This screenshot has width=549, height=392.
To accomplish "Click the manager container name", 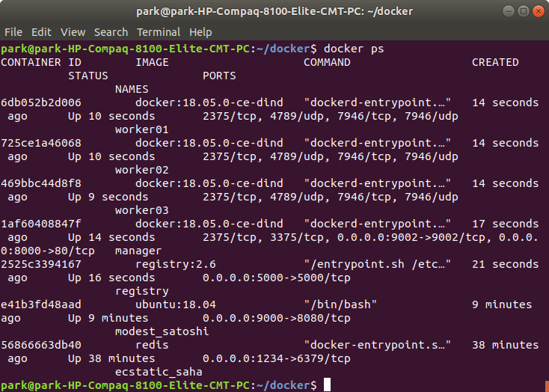I will 138,251.
